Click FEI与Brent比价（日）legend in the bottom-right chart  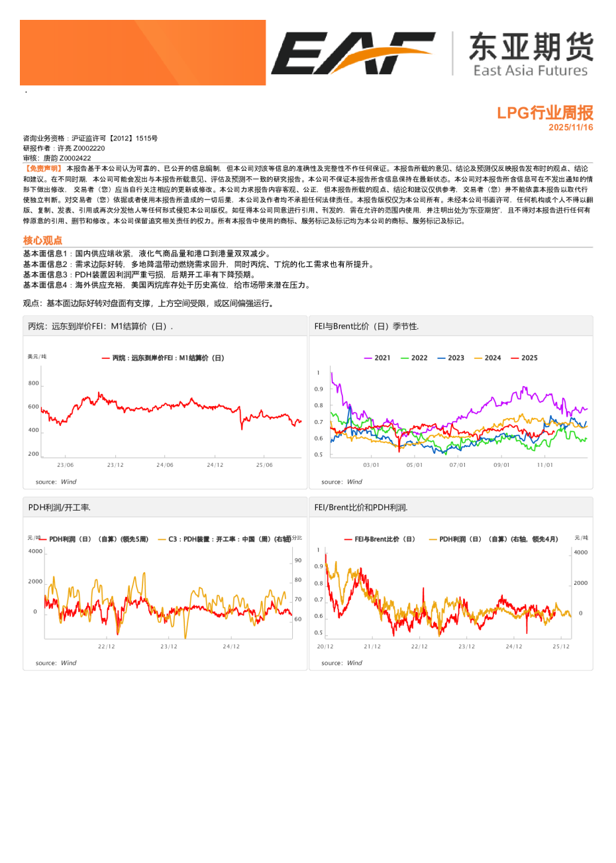coord(380,539)
